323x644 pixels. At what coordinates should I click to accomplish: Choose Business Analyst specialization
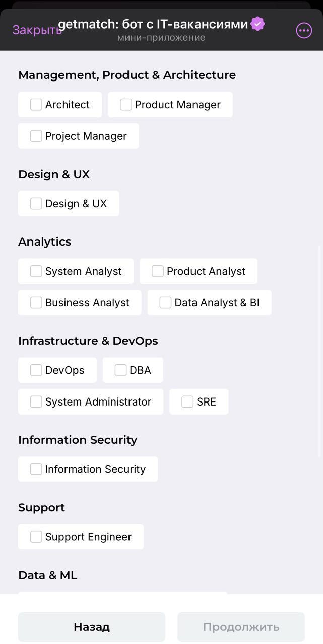coord(36,302)
